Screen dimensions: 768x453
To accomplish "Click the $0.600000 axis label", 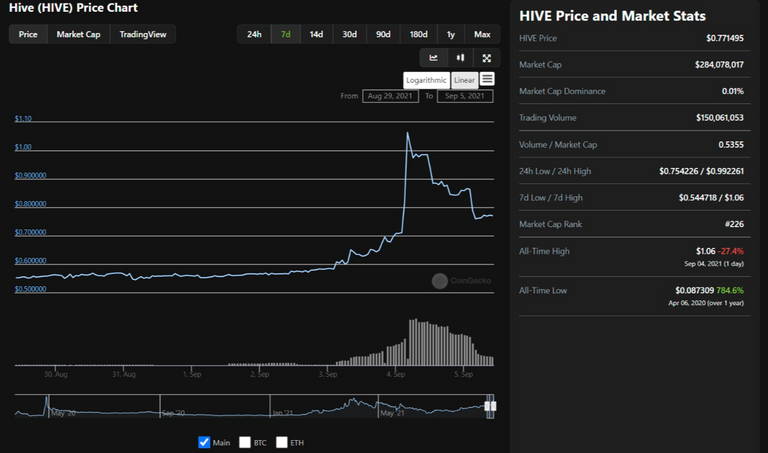I will 30,261.
